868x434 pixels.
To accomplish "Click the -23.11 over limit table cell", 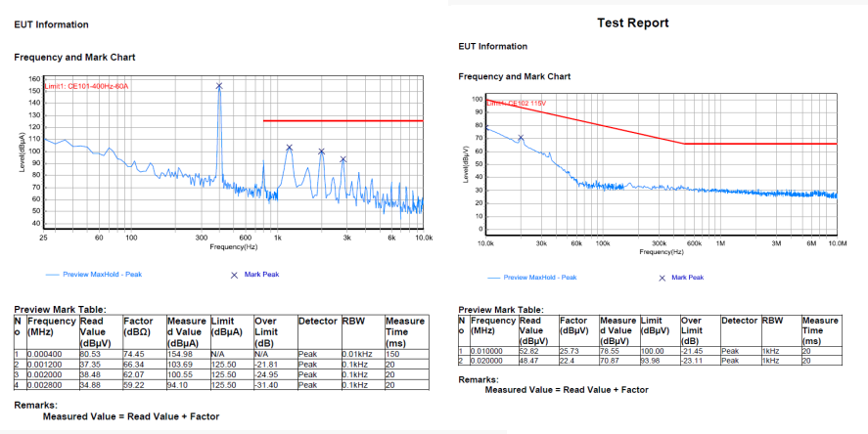I will (694, 361).
